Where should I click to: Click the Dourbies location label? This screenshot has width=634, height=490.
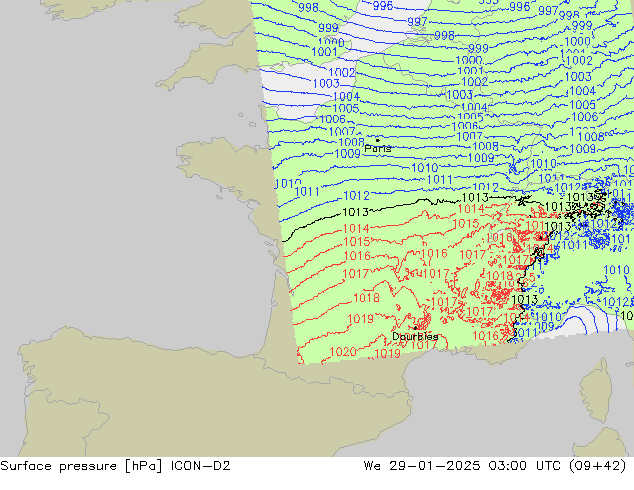click(415, 336)
